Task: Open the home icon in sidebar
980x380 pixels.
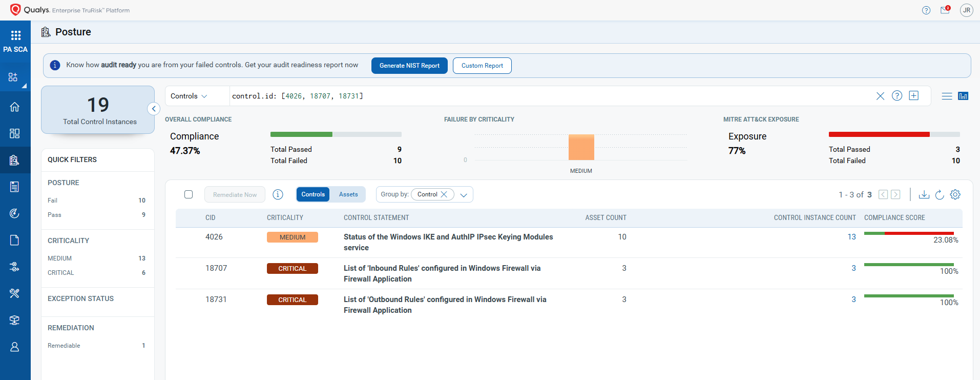Action: click(x=15, y=107)
